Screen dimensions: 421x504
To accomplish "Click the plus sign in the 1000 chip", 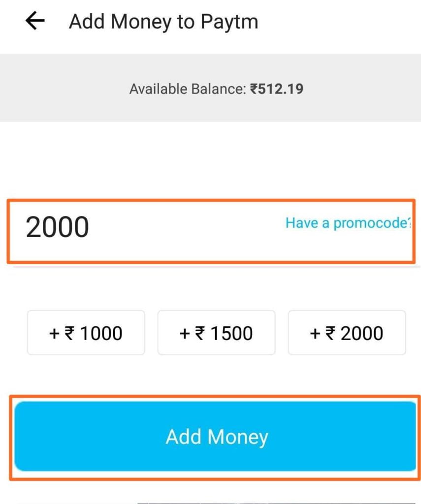I will coord(54,334).
